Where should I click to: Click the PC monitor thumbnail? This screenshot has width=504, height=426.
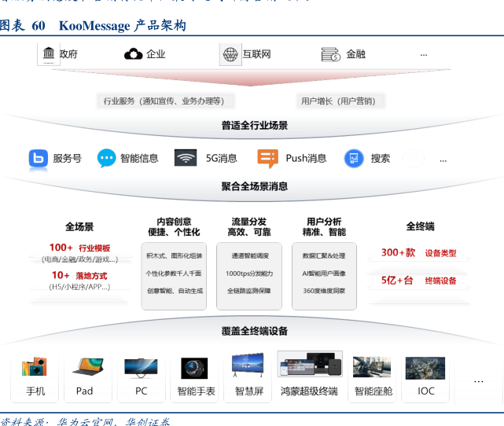(141, 367)
